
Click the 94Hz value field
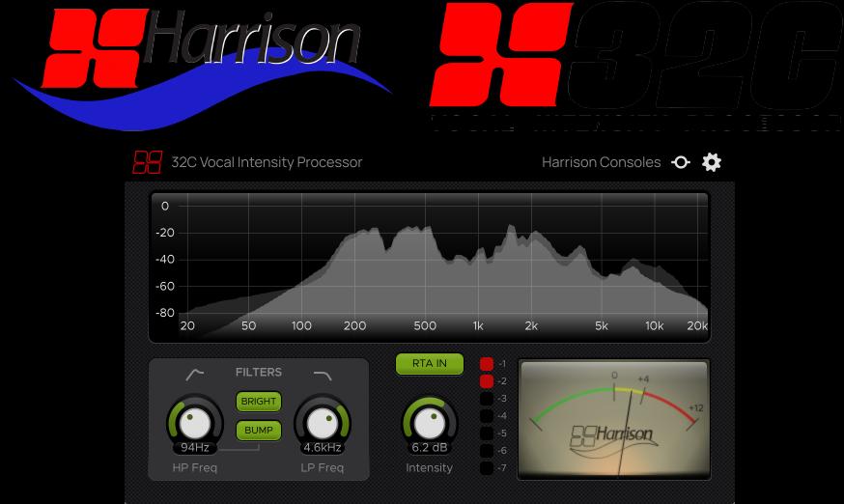[x=195, y=448]
